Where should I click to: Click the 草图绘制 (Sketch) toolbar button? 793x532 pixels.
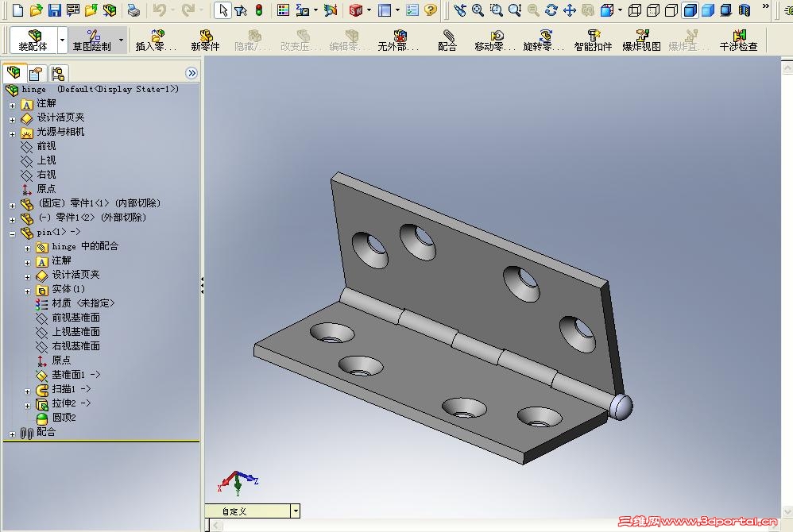[x=91, y=40]
